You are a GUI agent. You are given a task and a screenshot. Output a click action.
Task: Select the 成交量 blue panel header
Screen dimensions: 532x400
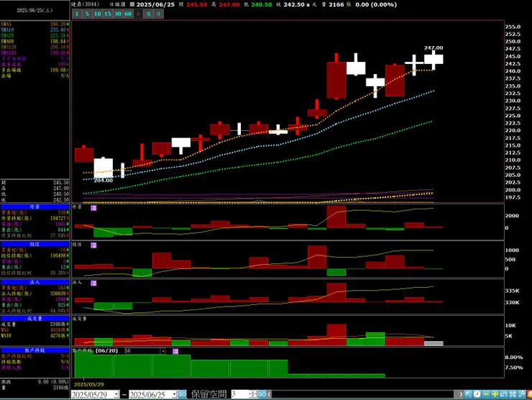tap(35, 319)
